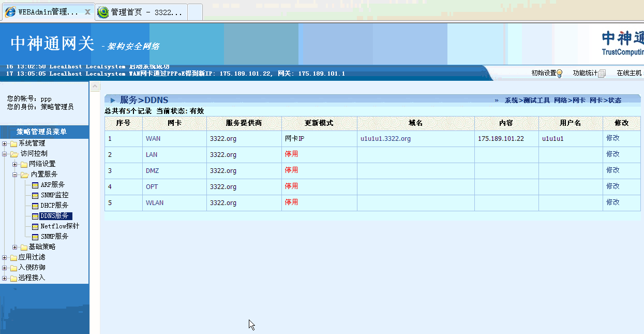
Task: Expand the 系统管理 tree node
Action: (5, 143)
